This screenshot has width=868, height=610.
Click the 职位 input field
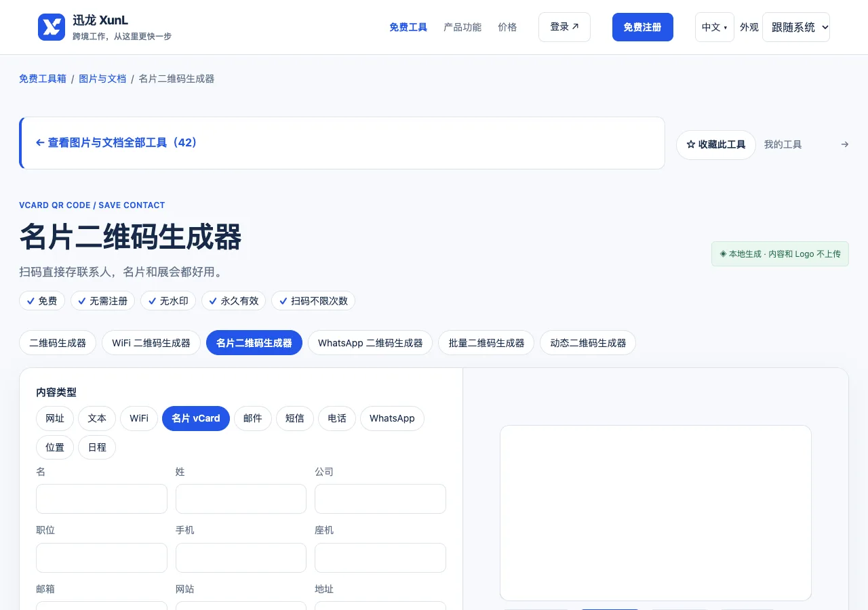tap(102, 558)
